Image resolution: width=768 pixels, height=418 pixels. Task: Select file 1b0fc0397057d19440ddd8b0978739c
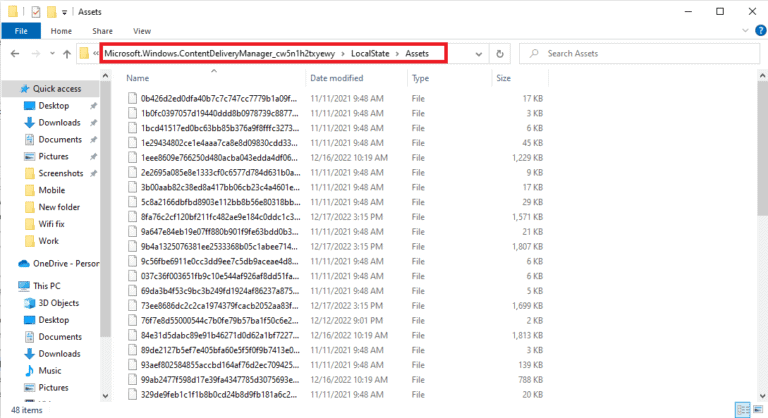click(219, 113)
